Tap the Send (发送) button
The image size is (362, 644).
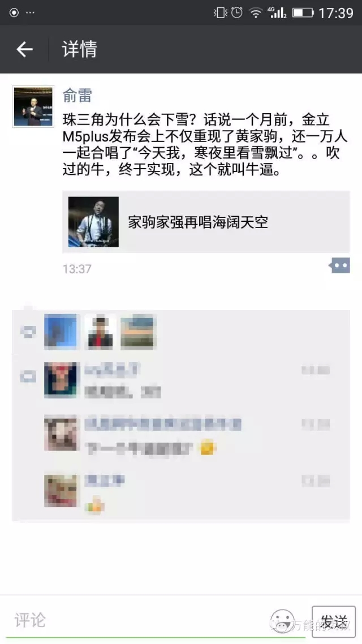(334, 621)
